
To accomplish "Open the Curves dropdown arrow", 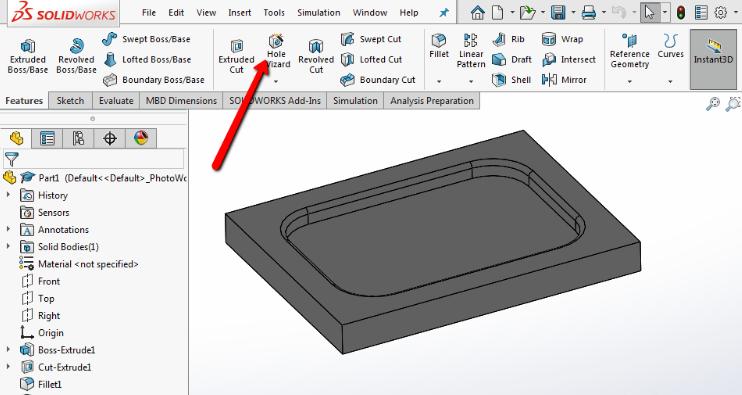I will pyautogui.click(x=670, y=81).
